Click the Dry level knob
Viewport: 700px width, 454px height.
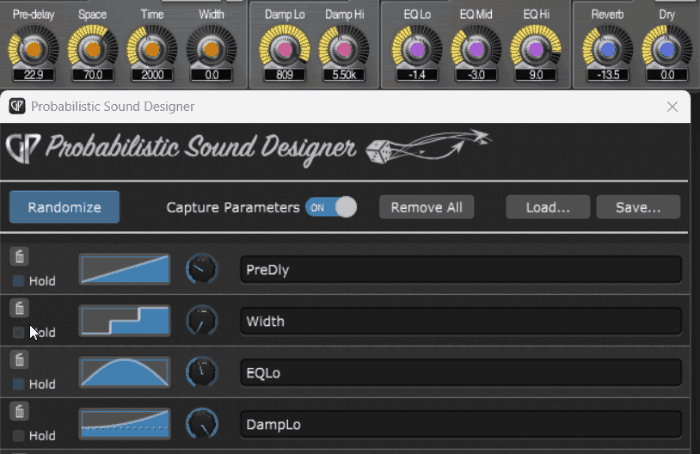667,50
